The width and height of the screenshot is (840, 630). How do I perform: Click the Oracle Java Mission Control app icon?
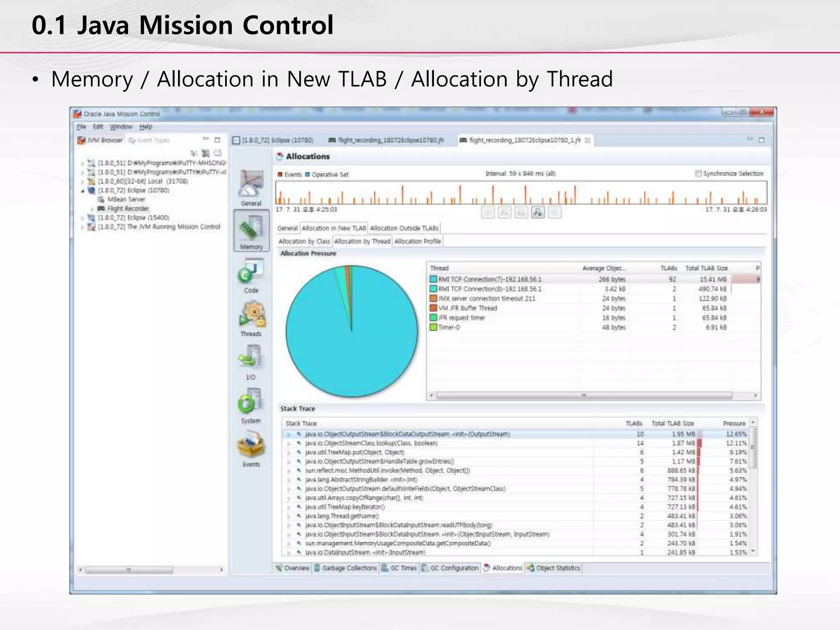tap(77, 114)
